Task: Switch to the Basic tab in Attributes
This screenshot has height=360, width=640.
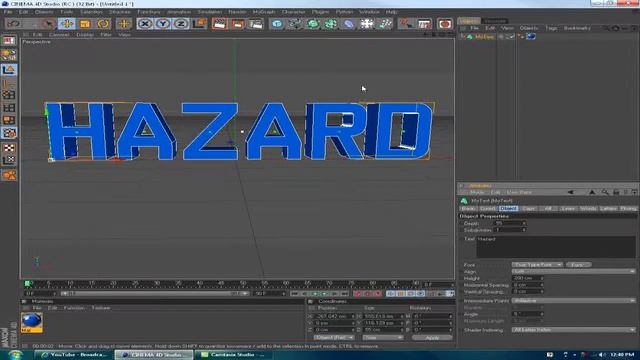Action: pyautogui.click(x=468, y=209)
